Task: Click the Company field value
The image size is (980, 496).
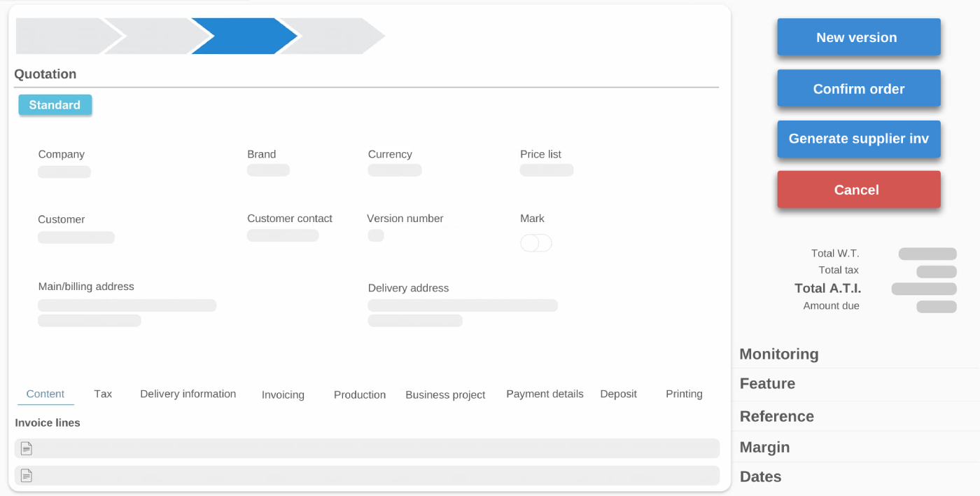Action: coord(64,172)
